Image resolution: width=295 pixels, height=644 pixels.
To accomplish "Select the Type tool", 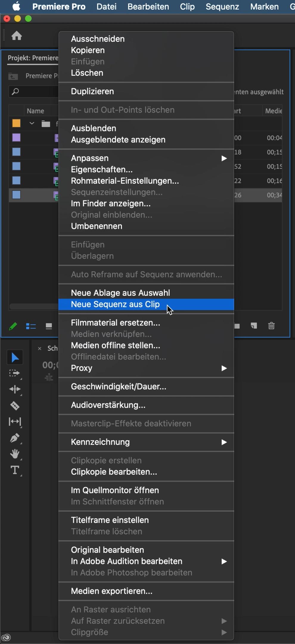I will (x=15, y=470).
